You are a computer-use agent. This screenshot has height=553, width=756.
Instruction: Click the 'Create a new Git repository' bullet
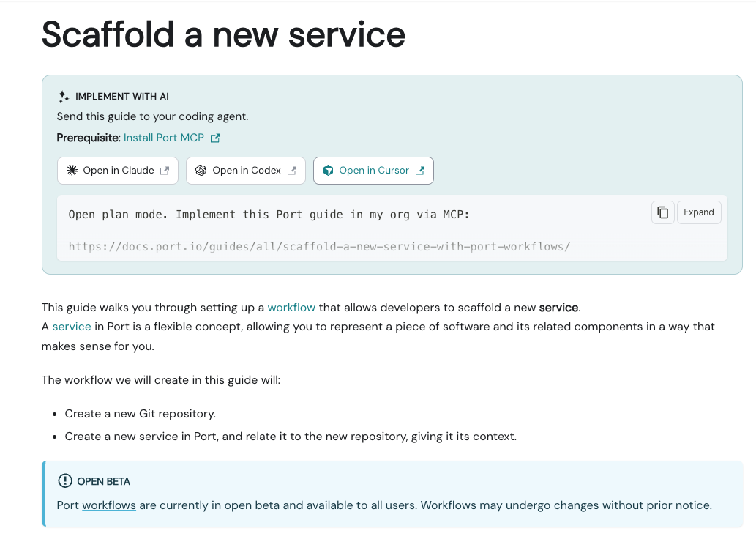141,414
